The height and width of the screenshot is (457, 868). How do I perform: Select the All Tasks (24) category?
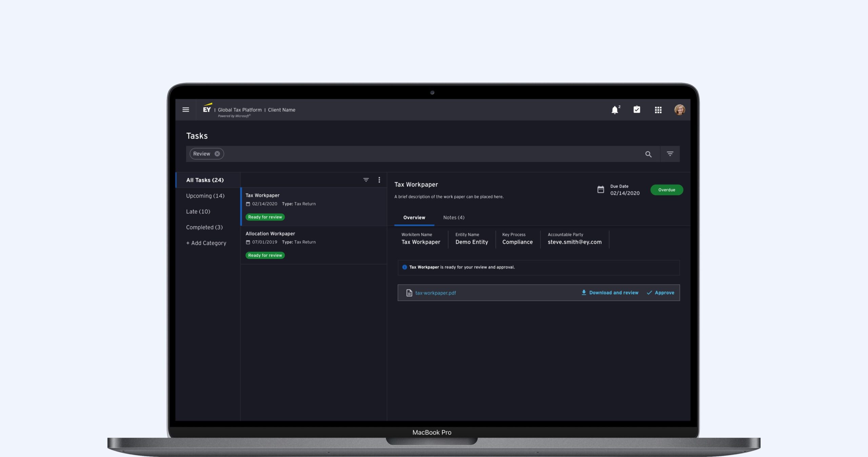[205, 180]
